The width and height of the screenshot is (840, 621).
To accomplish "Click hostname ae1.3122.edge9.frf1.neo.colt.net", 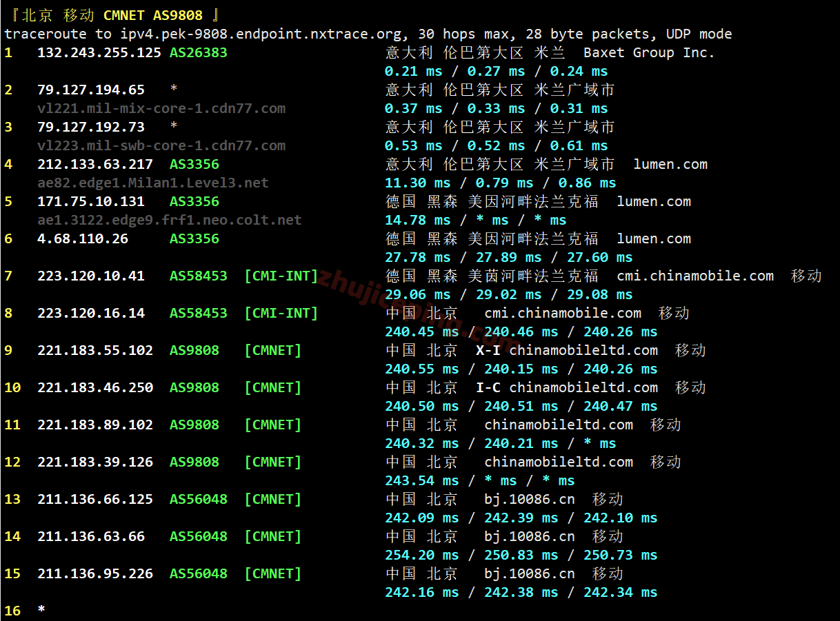I will coord(170,220).
